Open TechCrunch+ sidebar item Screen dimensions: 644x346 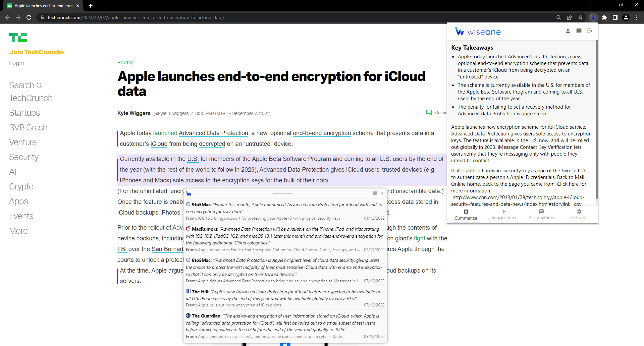[x=33, y=98]
